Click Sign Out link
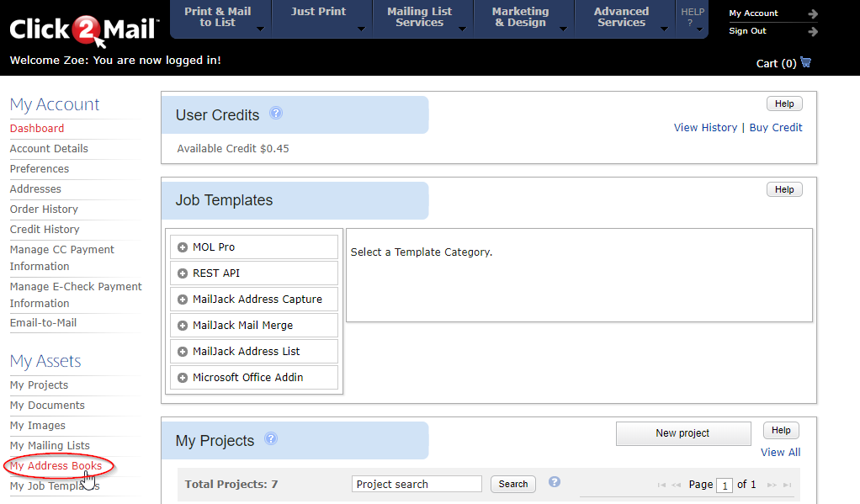This screenshot has height=504, width=860. coord(747,31)
